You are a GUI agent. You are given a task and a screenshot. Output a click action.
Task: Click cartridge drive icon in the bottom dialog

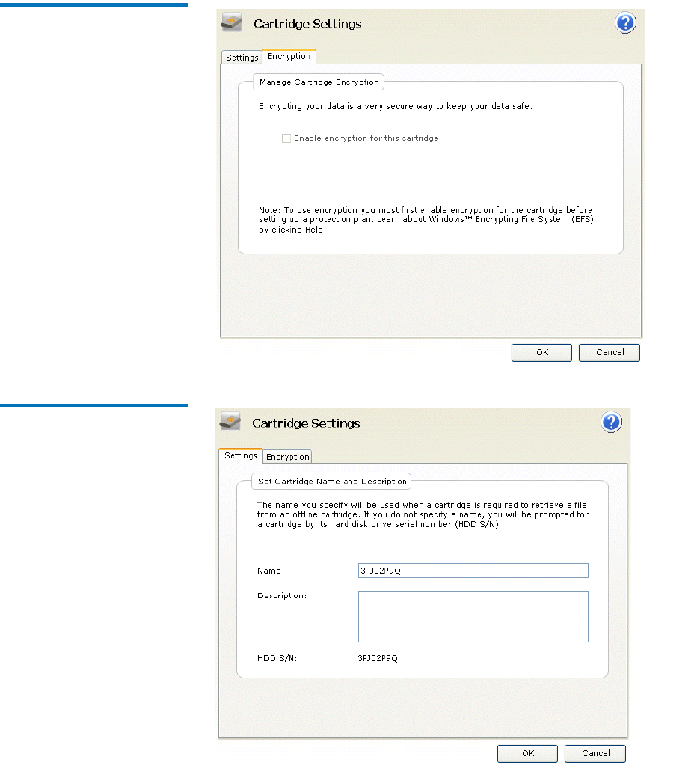(230, 422)
